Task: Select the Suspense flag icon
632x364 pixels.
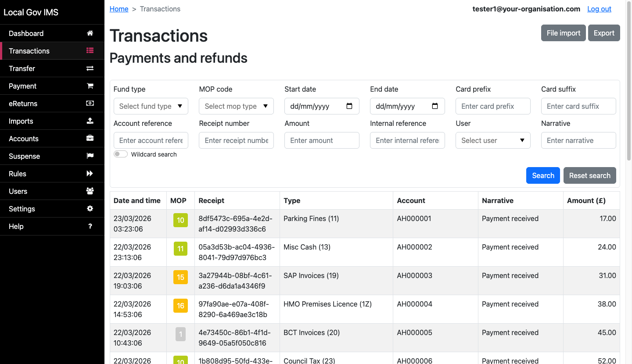Action: tap(90, 156)
